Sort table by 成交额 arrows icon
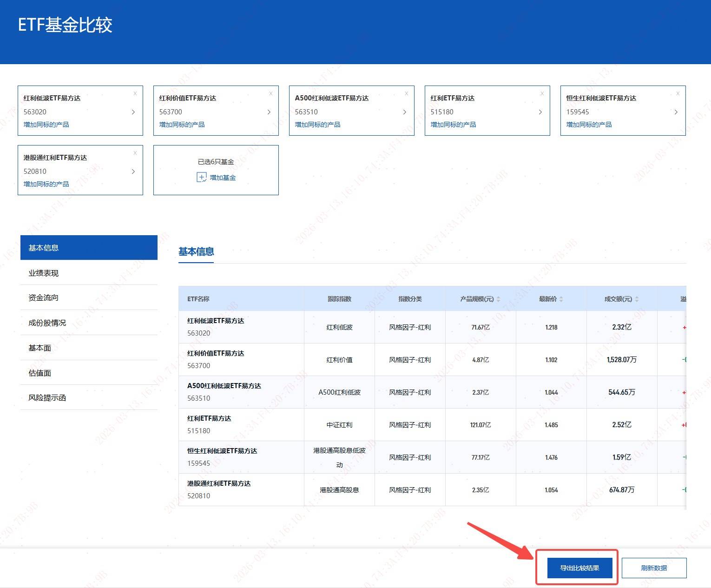The image size is (711, 588). point(637,299)
